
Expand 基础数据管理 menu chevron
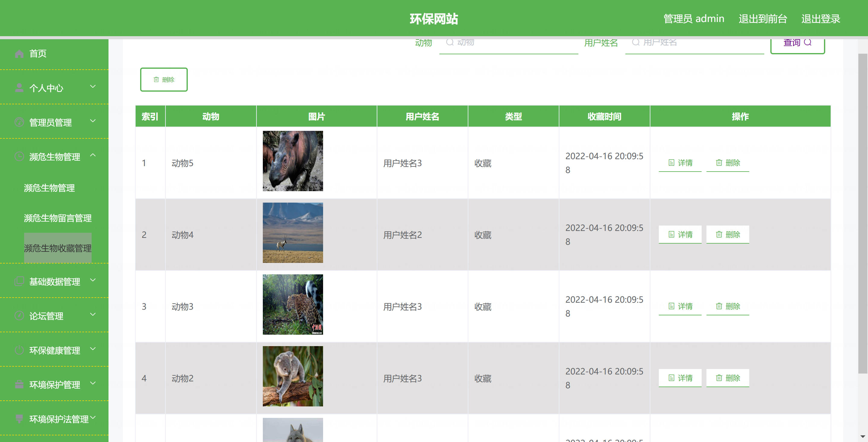coord(93,280)
